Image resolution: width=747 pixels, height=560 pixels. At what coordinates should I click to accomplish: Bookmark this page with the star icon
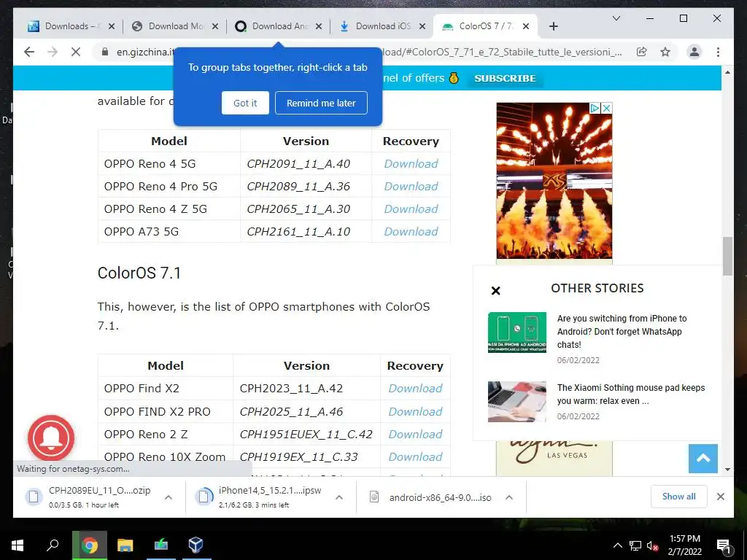click(x=665, y=52)
